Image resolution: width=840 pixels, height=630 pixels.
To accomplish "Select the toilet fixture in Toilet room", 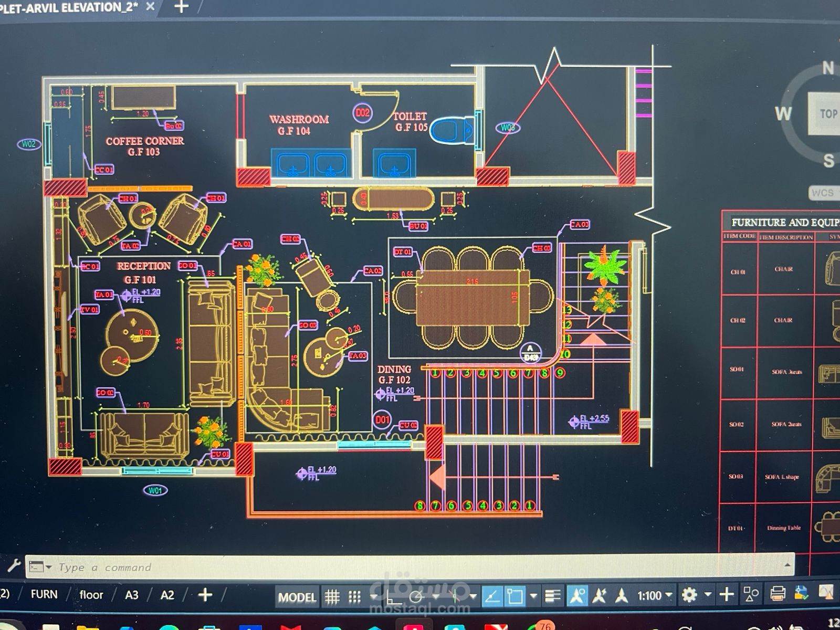I will click(453, 130).
